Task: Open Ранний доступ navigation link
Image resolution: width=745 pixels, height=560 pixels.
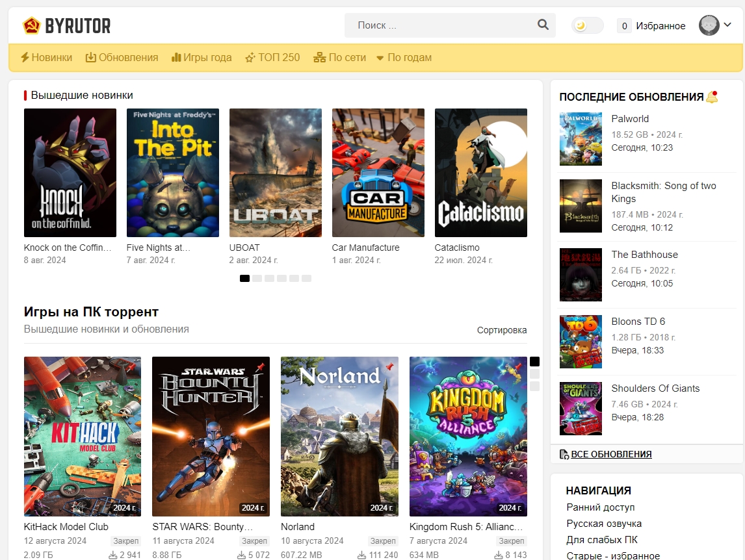Action: [x=601, y=507]
